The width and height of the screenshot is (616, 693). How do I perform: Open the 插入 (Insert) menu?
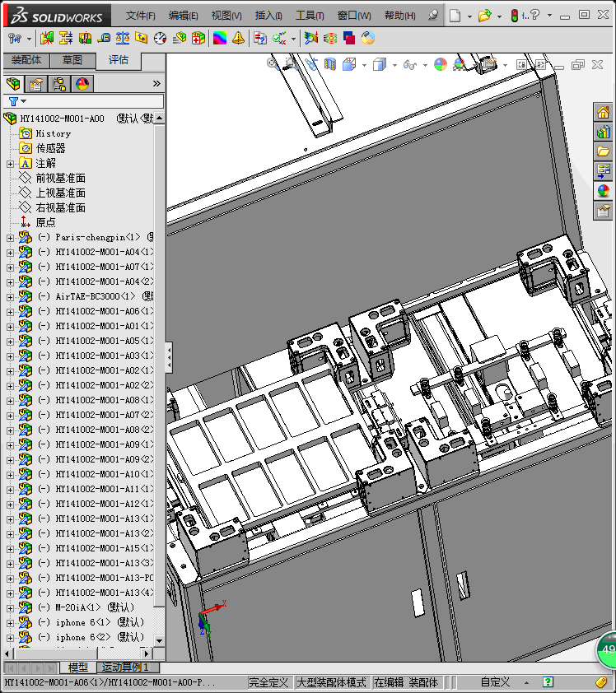[268, 15]
